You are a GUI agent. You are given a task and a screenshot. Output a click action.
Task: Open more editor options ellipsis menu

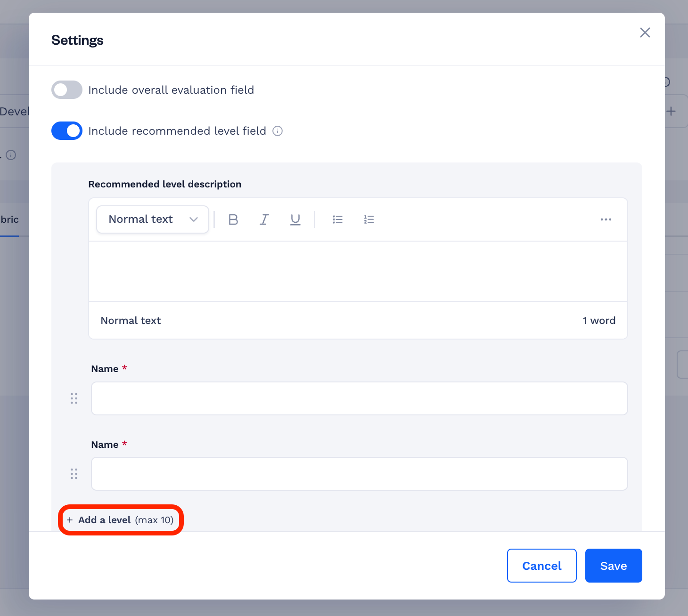[x=606, y=219]
